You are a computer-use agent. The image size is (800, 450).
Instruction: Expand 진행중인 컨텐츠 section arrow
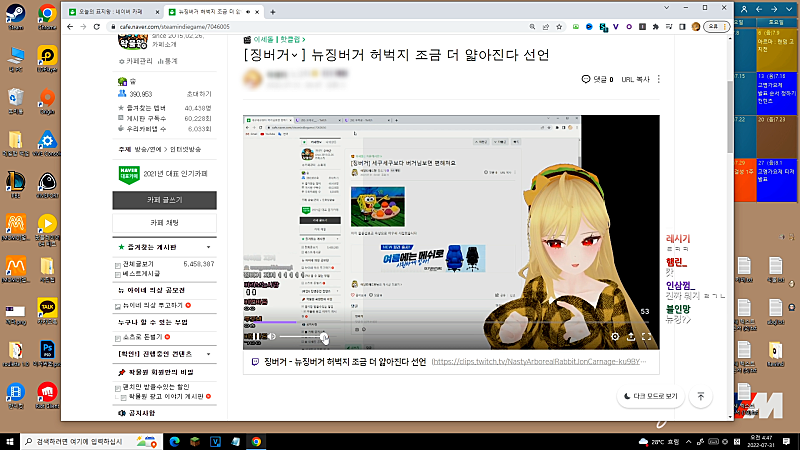tap(209, 354)
